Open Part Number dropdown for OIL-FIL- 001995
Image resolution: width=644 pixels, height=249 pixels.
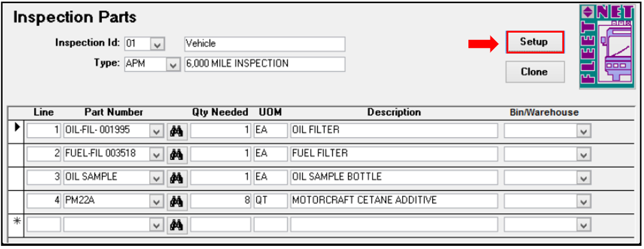pos(157,131)
